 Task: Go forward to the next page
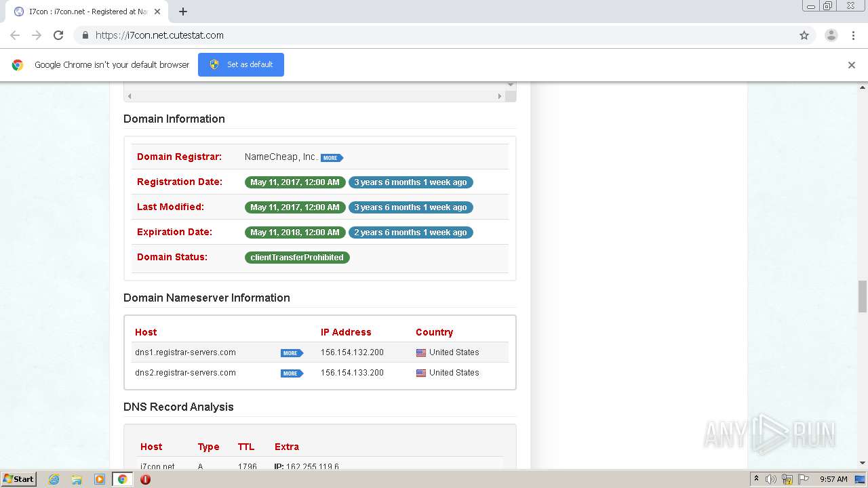coord(37,35)
